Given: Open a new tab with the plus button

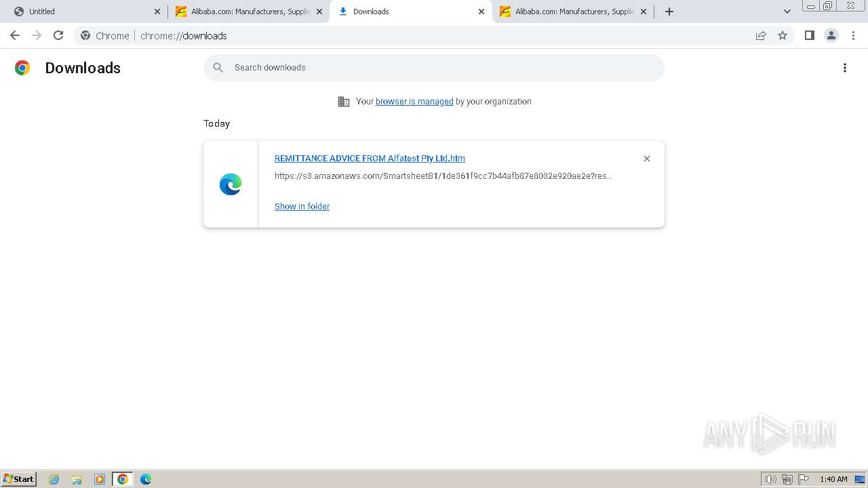Looking at the screenshot, I should (669, 12).
